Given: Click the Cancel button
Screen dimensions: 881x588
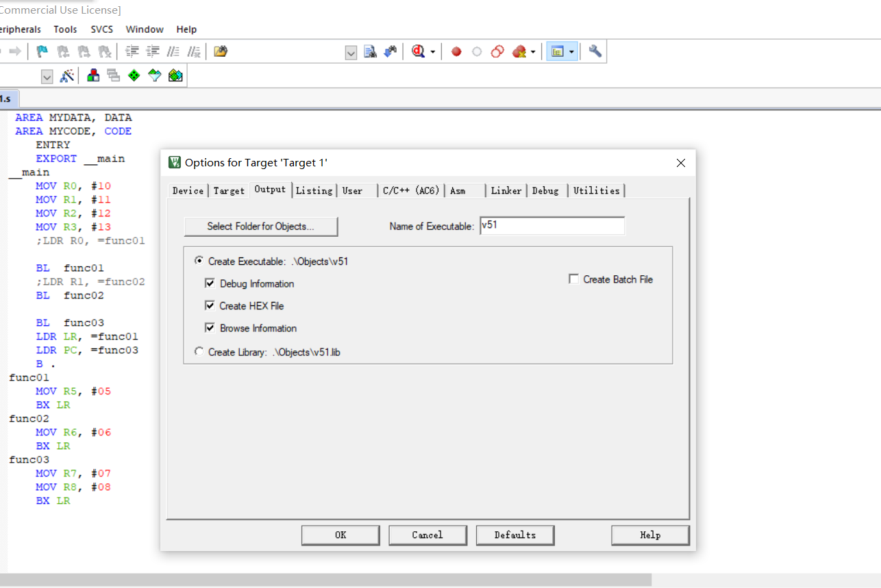Looking at the screenshot, I should pos(427,535).
